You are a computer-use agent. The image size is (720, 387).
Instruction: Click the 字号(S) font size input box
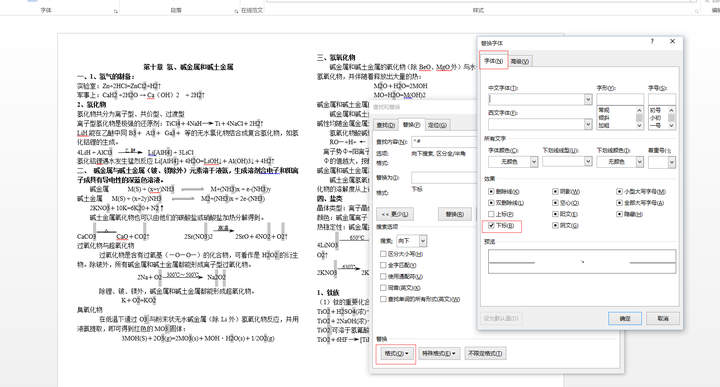(662, 99)
